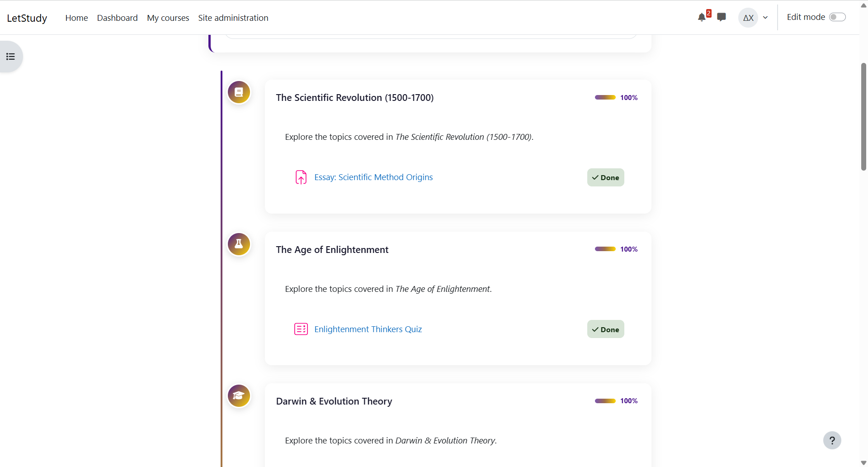
Task: Click the Darwin section graduation cap icon
Action: (x=239, y=396)
